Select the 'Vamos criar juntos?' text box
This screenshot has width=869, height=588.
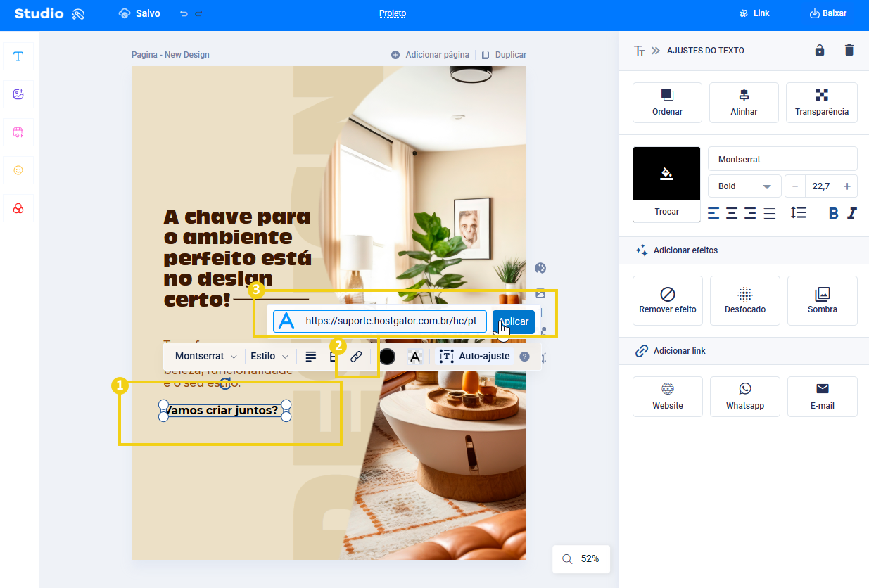coord(224,411)
